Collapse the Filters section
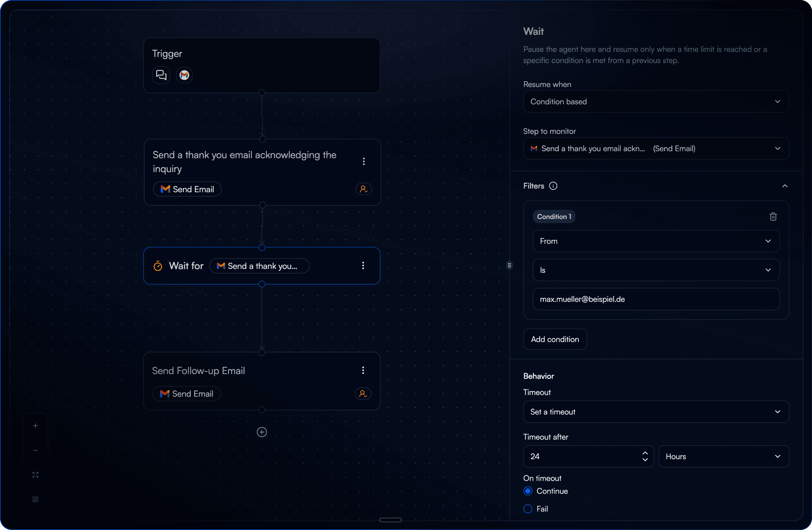Image resolution: width=812 pixels, height=530 pixels. tap(785, 186)
